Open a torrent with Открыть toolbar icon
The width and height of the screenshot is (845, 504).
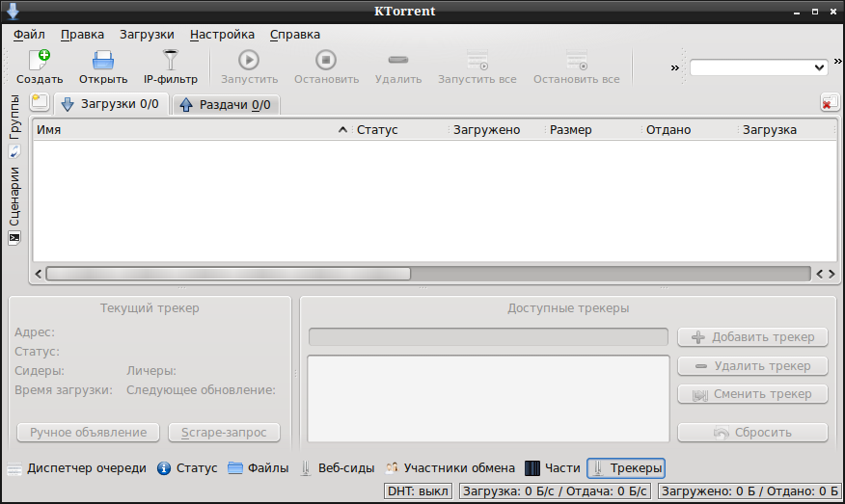(x=103, y=60)
